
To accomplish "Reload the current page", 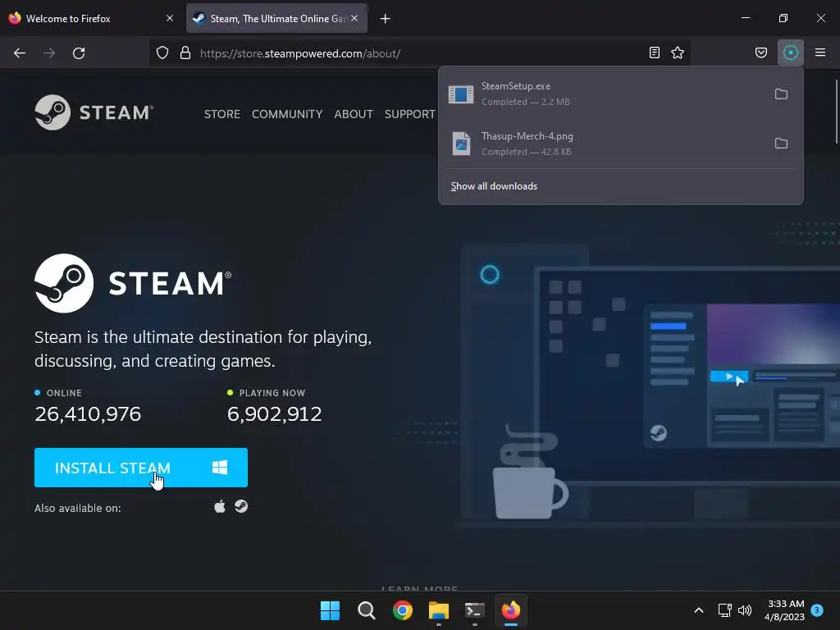I will [x=79, y=53].
